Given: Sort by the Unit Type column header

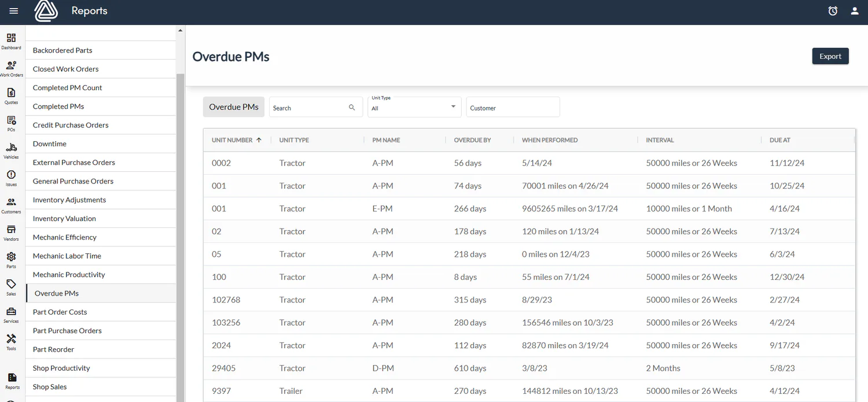Looking at the screenshot, I should click(x=294, y=140).
